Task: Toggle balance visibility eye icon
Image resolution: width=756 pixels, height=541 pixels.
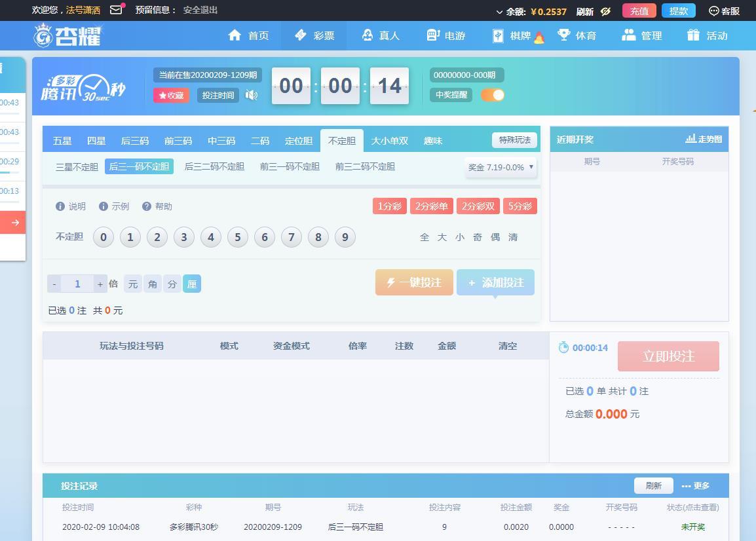Action: coord(605,11)
